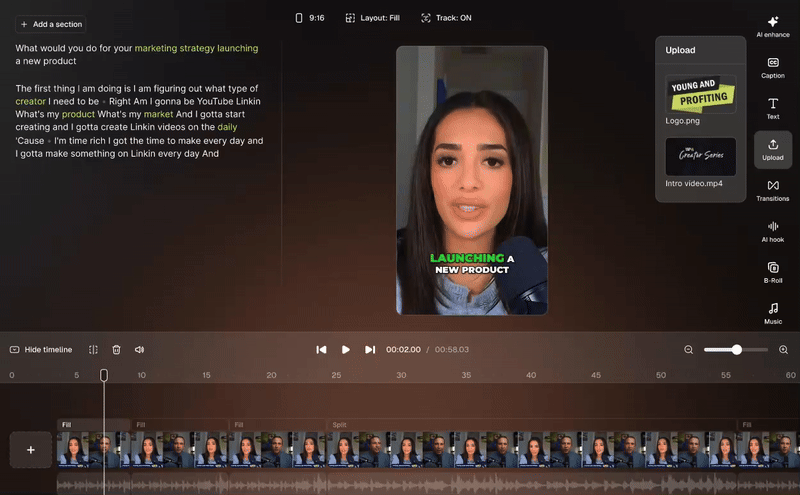Screen dimensions: 800x495
Task: Open Transitions from the sidebar
Action: 772,191
